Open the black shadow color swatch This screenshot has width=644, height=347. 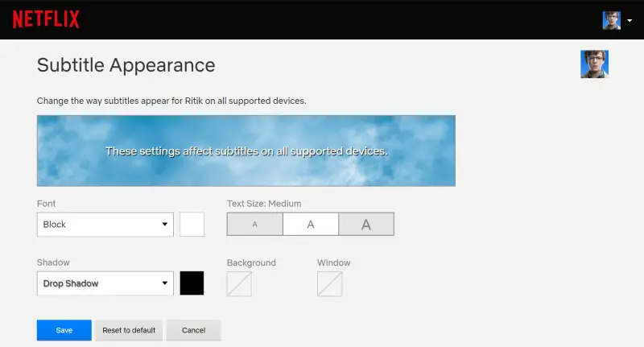pos(192,283)
